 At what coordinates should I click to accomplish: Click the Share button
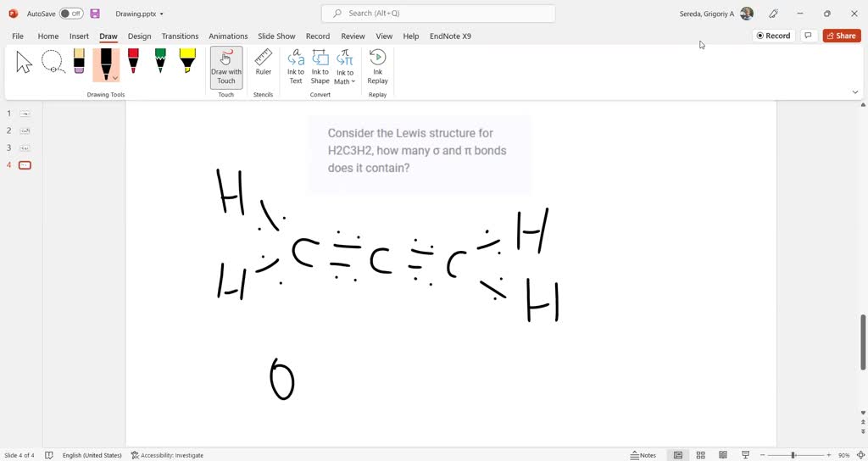[841, 36]
